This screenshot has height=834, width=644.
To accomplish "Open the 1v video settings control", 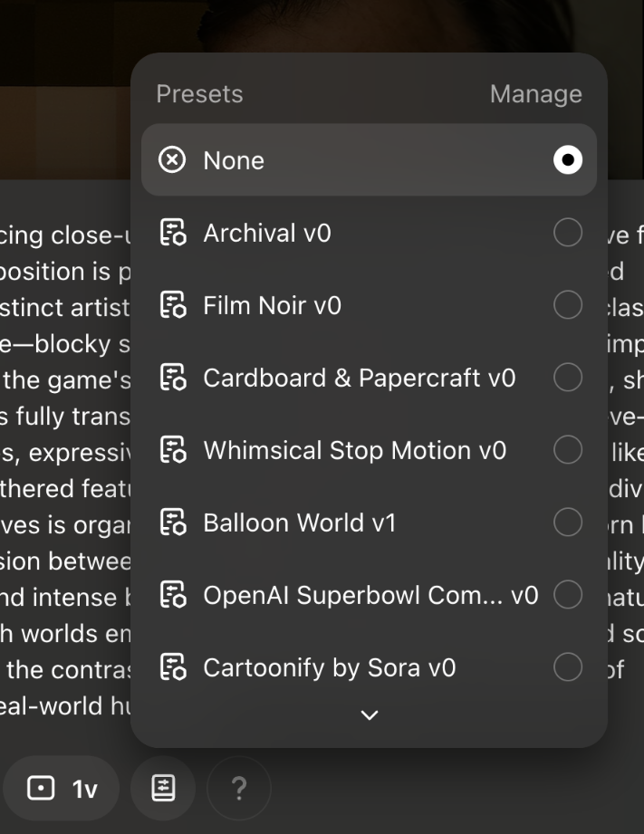I will click(x=60, y=788).
